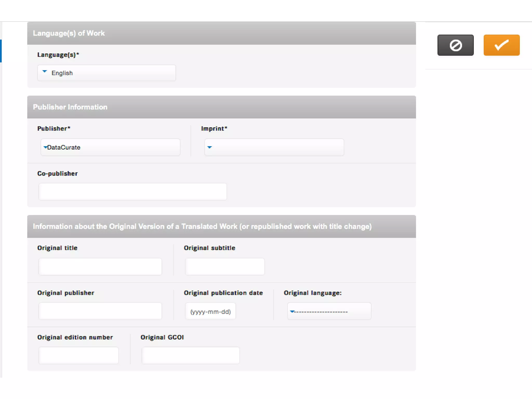Click the Co-publisher text field

[132, 192]
